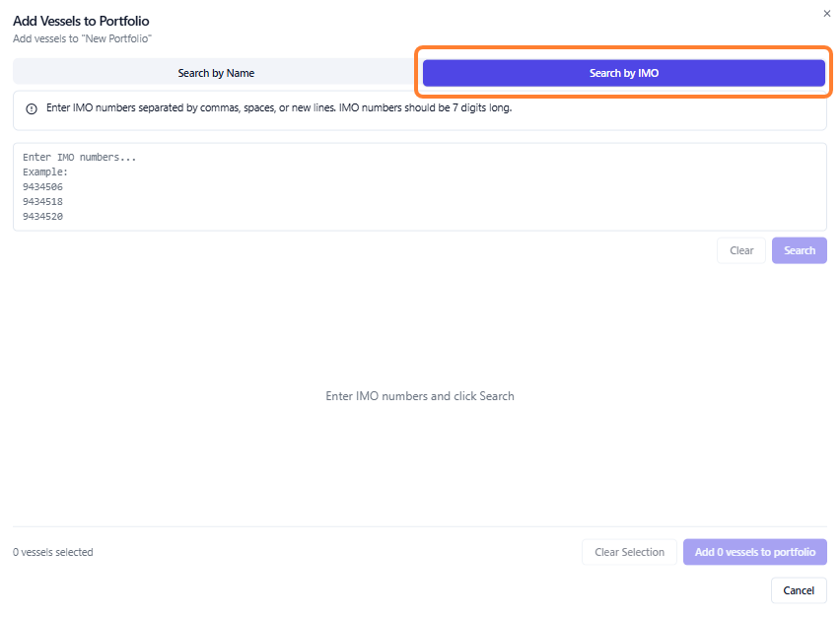
Task: Click the IMO numbers 7 digits instruction text
Action: click(x=279, y=107)
